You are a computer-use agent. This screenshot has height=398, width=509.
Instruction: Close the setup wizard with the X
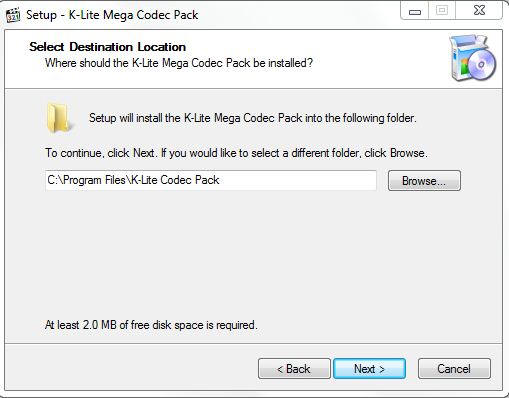click(x=479, y=11)
